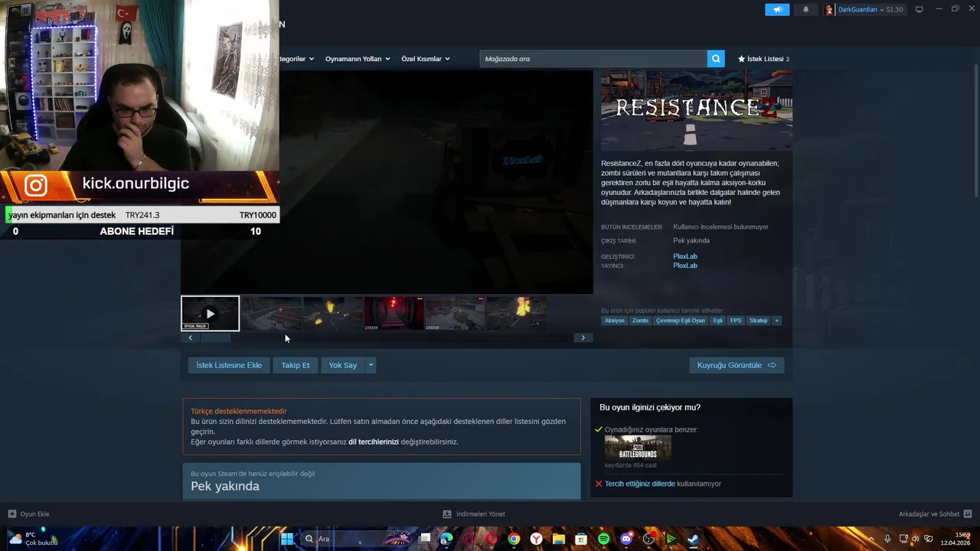Open Spotify from taskbar

point(603,539)
